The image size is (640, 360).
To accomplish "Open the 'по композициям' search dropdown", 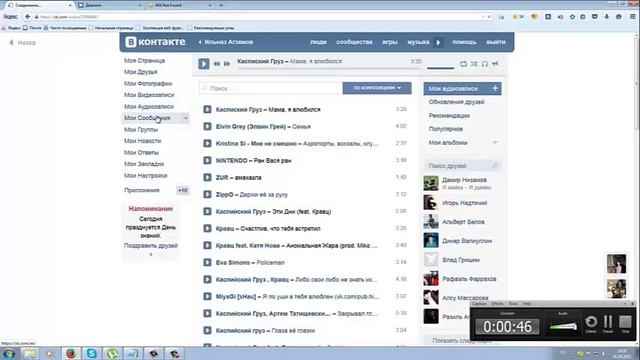I will point(377,88).
